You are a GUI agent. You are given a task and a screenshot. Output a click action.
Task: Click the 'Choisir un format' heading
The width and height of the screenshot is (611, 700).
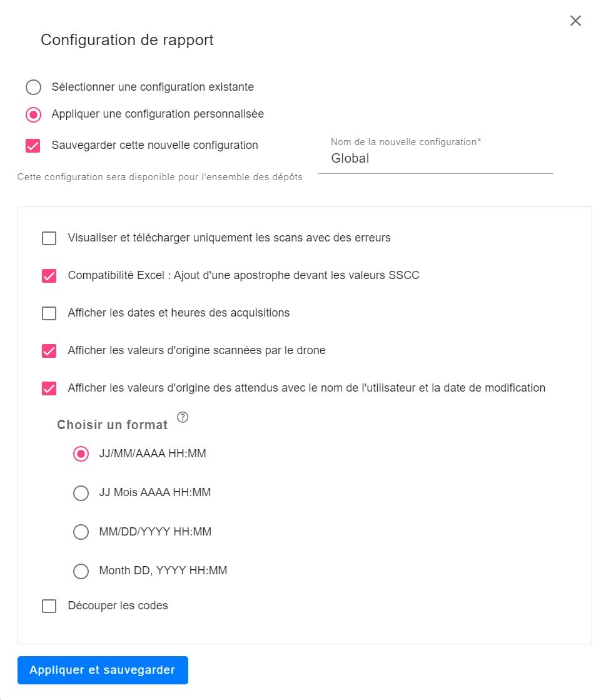tap(113, 425)
